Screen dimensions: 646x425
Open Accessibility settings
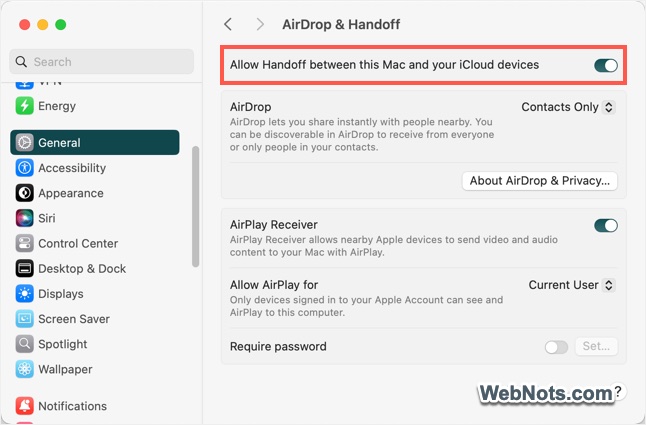95,168
